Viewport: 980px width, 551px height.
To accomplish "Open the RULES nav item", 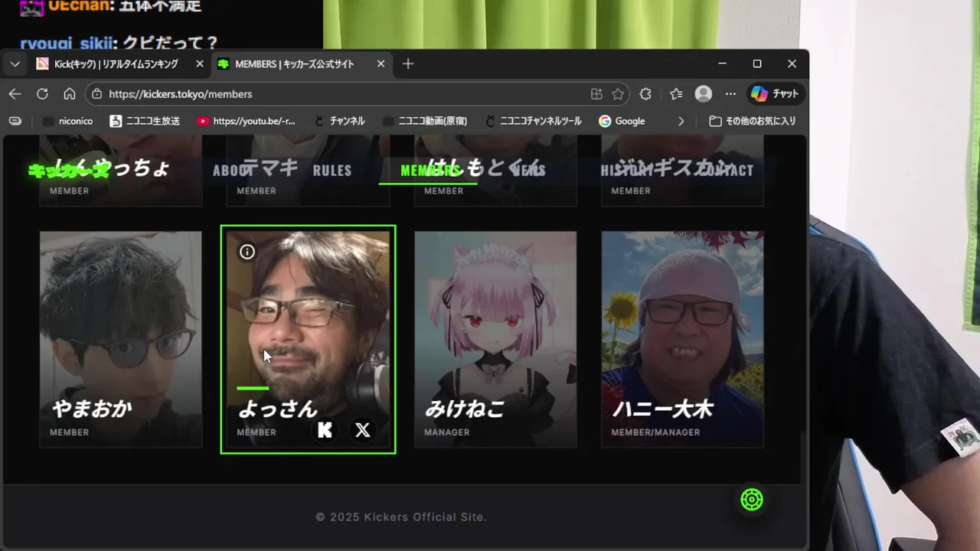I will [332, 171].
